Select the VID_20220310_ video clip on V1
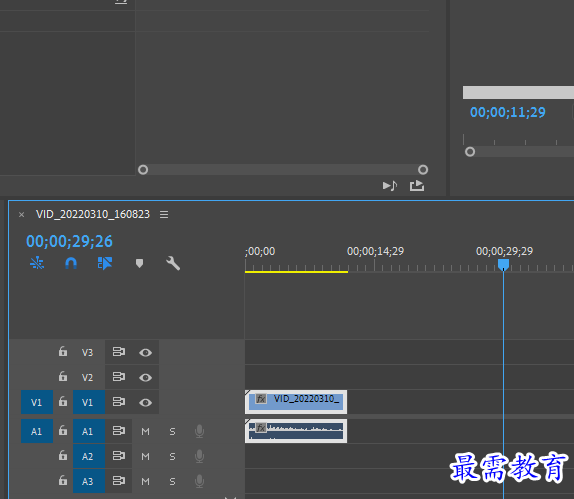This screenshot has width=574, height=499. pos(296,402)
